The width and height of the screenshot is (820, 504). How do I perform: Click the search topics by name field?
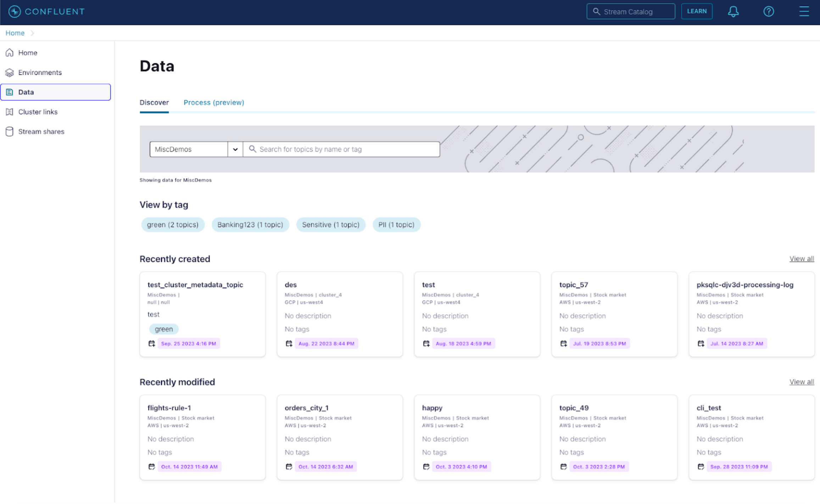point(341,149)
